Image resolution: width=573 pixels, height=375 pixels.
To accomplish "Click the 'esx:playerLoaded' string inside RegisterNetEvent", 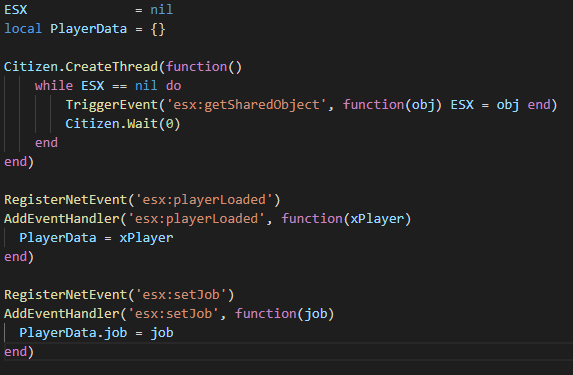I will (204, 200).
